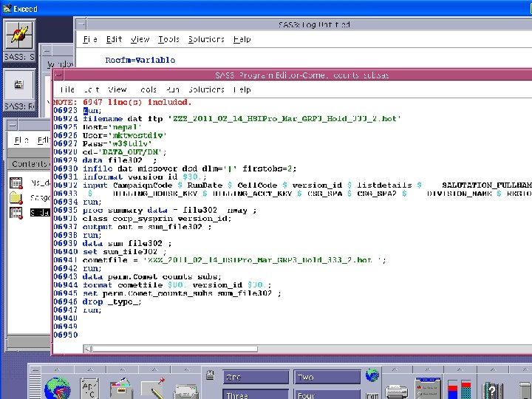Open Program Editor window menu button

click(59, 75)
